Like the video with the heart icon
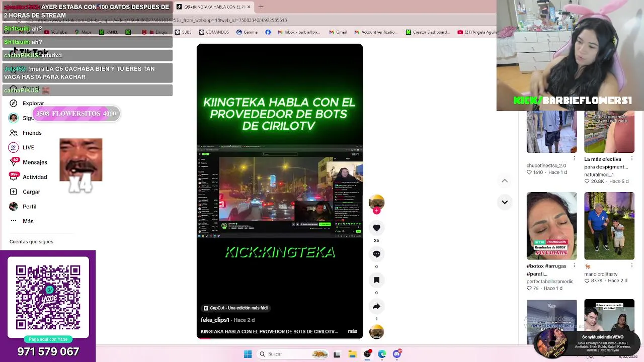 [x=376, y=228]
